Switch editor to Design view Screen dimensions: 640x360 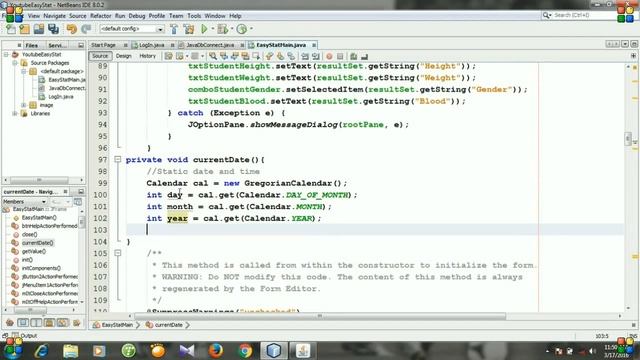pos(124,56)
